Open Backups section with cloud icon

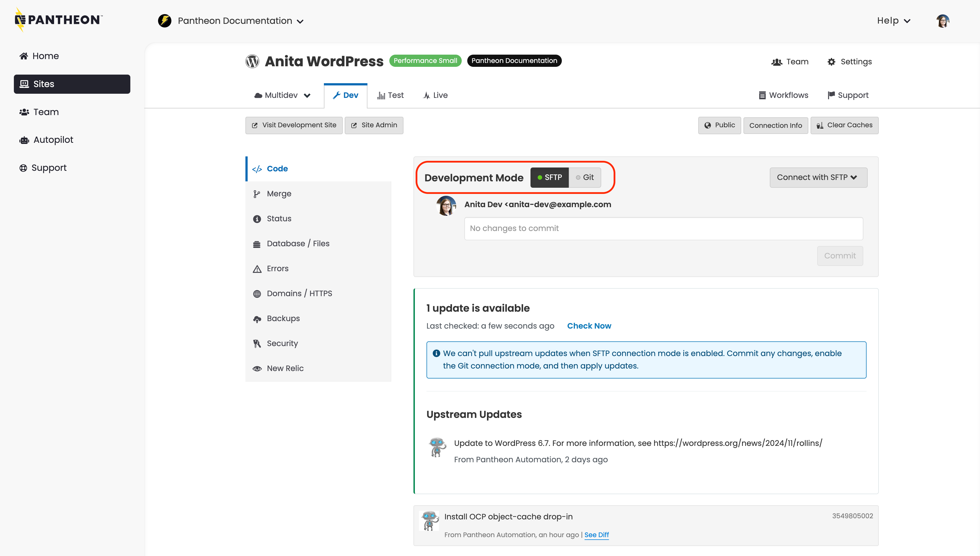(x=257, y=319)
